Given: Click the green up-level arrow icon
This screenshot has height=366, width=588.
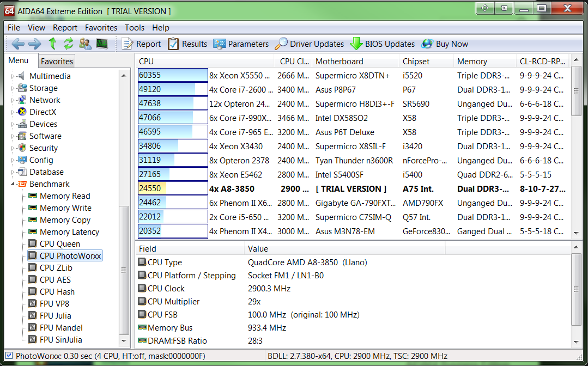Looking at the screenshot, I should 52,44.
